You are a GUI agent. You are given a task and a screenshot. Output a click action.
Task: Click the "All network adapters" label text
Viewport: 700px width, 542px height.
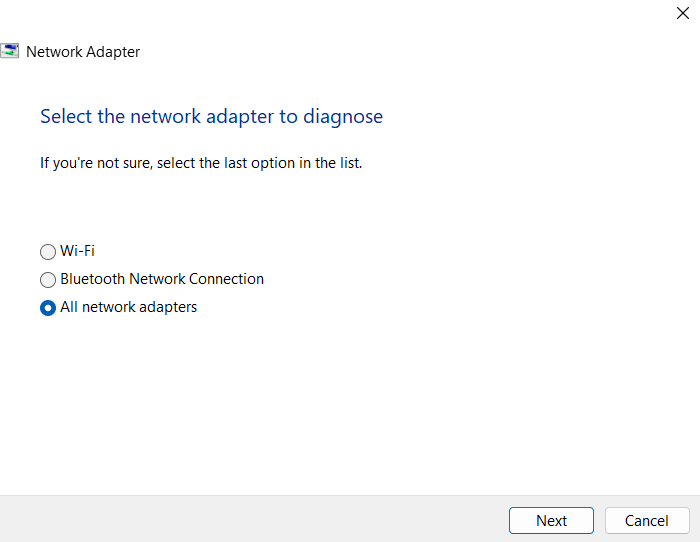129,307
